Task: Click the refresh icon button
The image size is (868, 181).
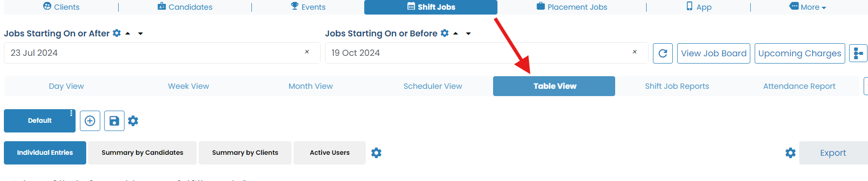Action: [663, 53]
